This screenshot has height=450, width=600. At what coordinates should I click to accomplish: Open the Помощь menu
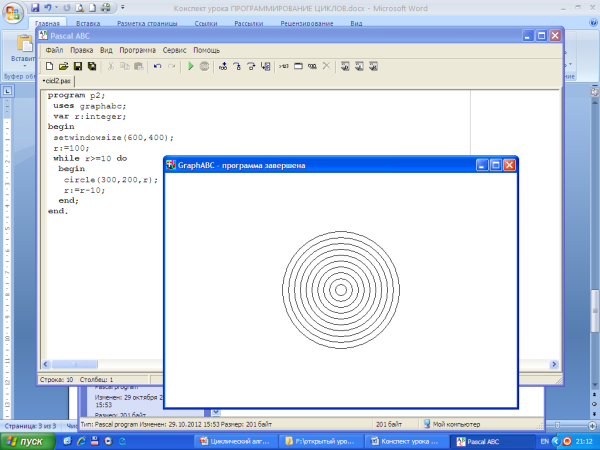[207, 49]
